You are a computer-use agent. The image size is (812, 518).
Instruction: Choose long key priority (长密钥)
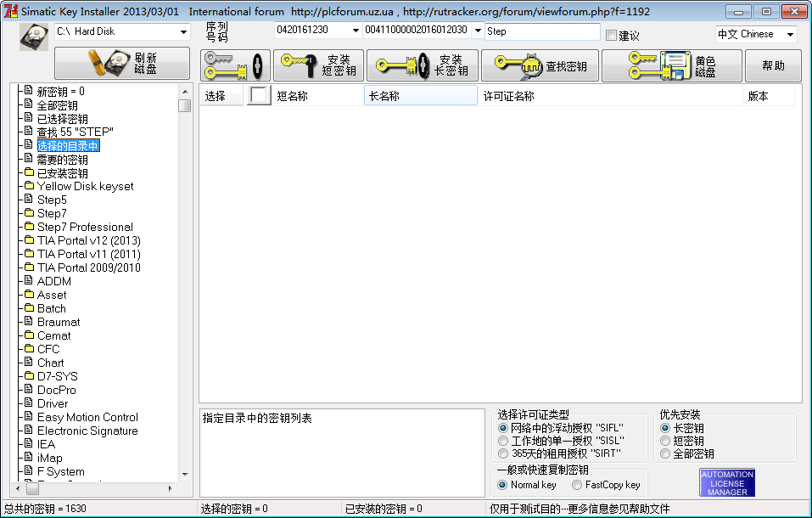pos(665,428)
